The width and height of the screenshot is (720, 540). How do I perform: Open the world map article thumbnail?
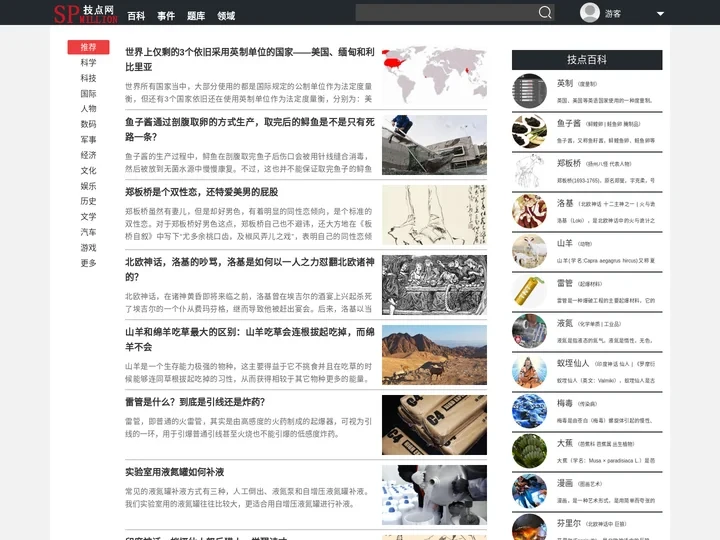tap(434, 75)
